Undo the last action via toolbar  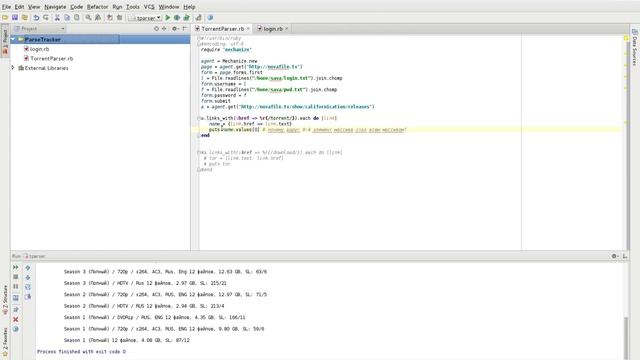(36, 18)
